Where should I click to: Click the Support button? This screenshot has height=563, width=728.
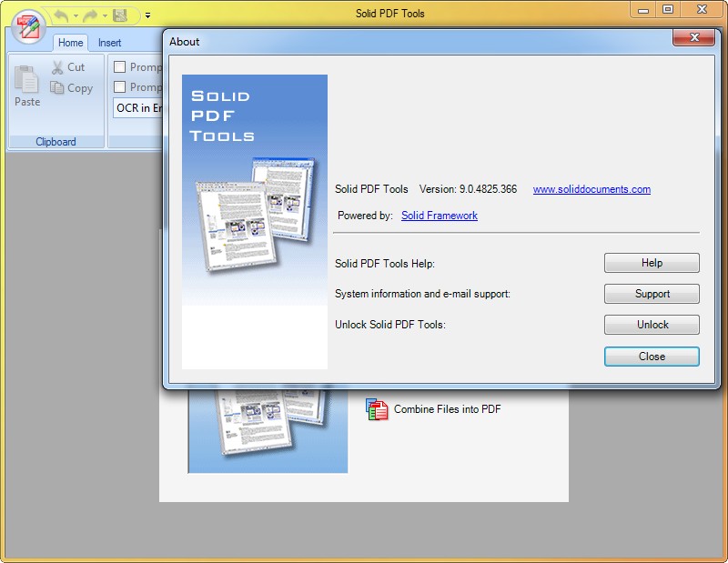(x=652, y=294)
